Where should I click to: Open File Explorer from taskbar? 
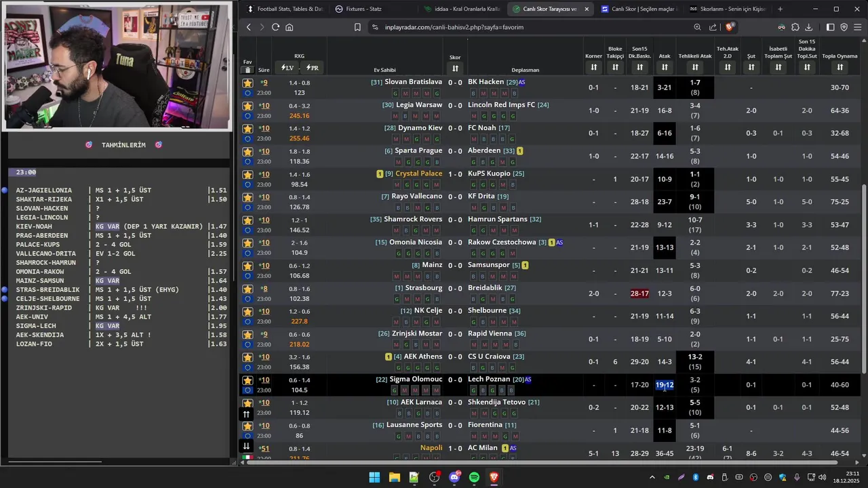click(394, 477)
